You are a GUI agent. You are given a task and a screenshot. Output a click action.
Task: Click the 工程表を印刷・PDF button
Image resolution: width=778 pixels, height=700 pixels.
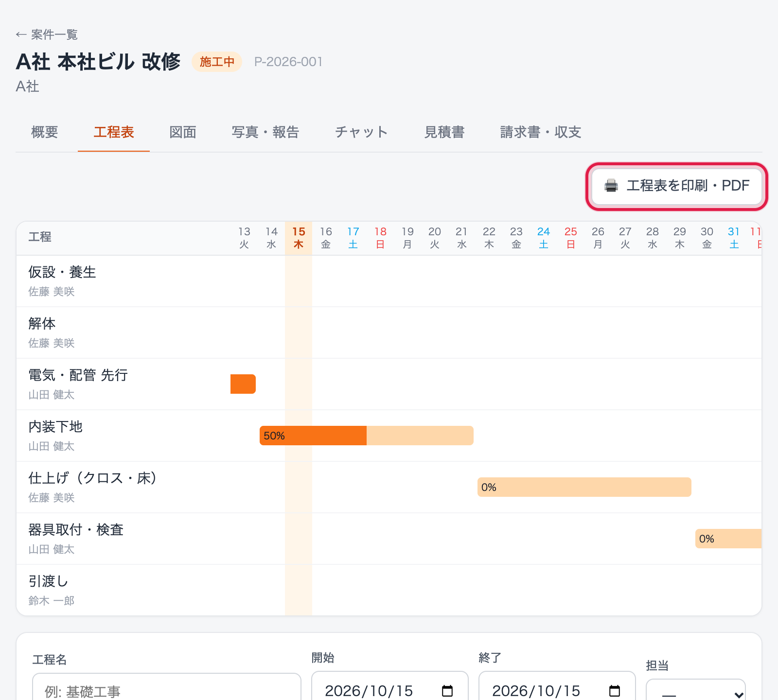tap(677, 186)
